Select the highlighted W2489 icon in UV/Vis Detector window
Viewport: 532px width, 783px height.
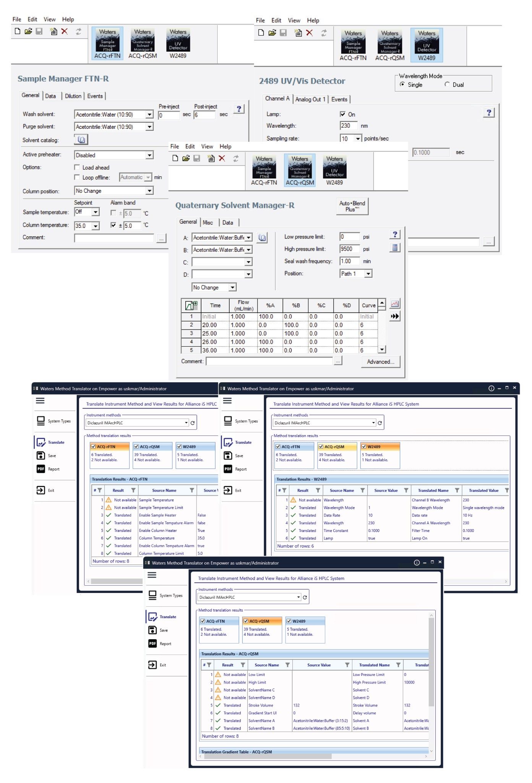click(x=427, y=45)
